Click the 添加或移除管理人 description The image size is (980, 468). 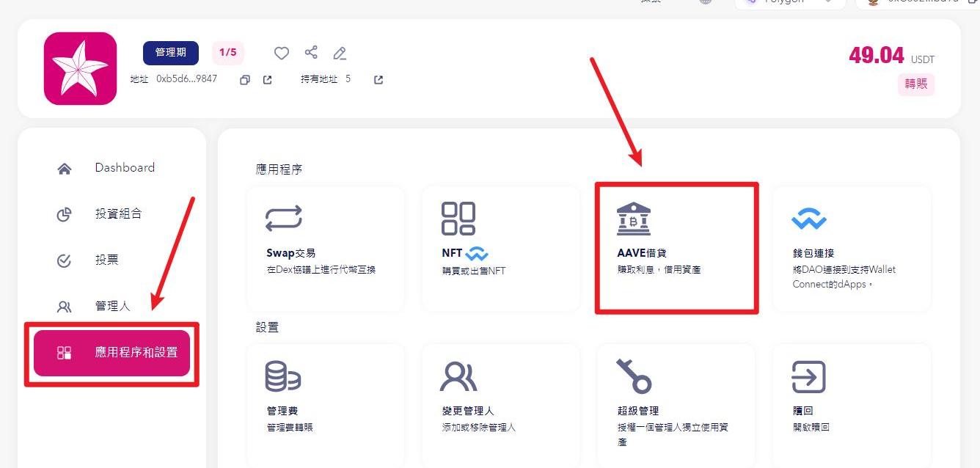click(x=479, y=427)
